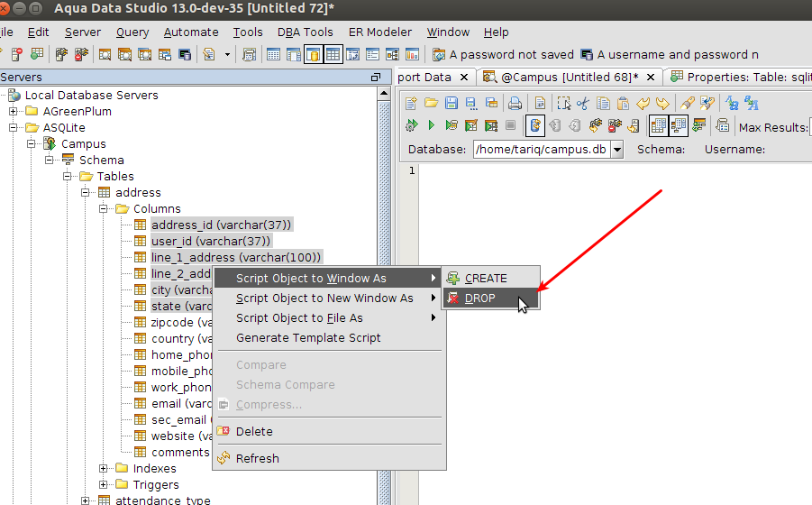Undo with the left yellow arrow icon

pos(643,104)
